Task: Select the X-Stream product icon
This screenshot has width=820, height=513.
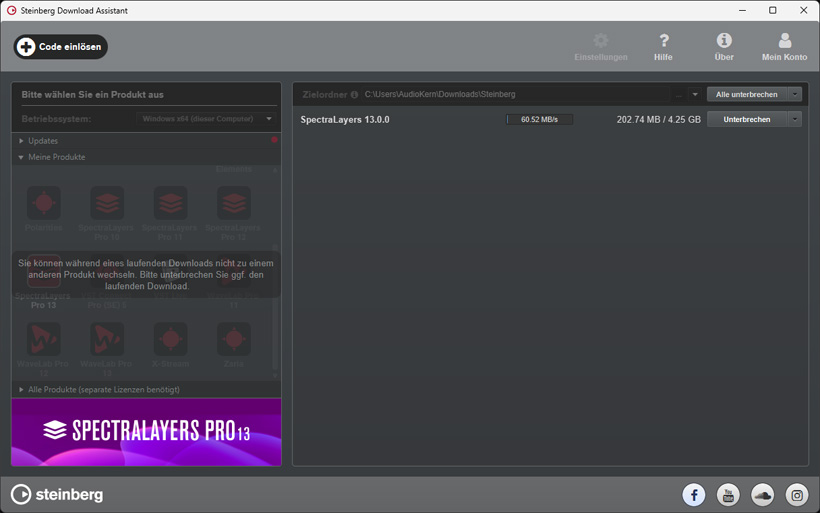Action: (x=170, y=339)
